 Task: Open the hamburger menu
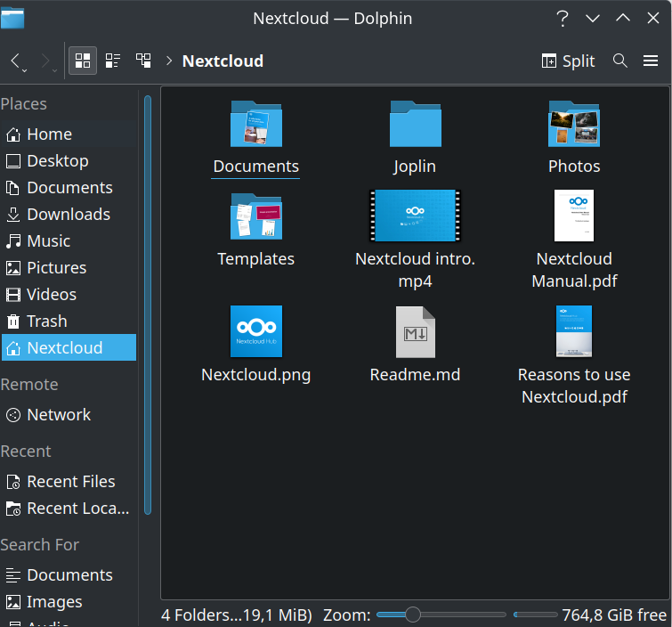point(651,61)
